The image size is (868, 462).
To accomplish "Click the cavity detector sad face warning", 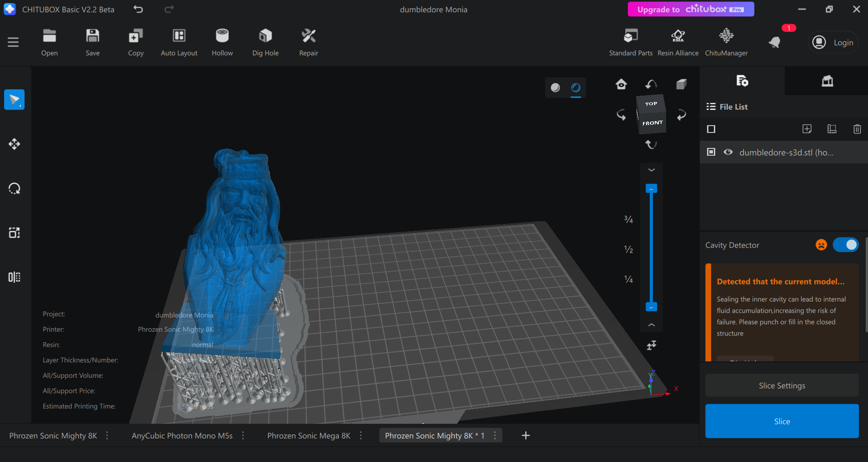I will [x=821, y=245].
